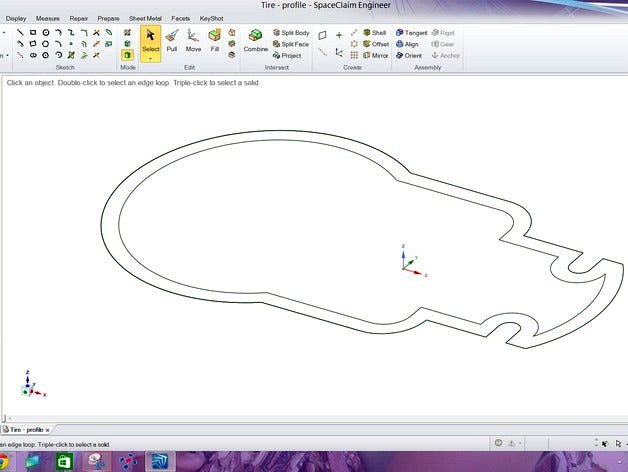The image size is (628, 472).
Task: Click the Align assembly button
Action: pyautogui.click(x=407, y=44)
